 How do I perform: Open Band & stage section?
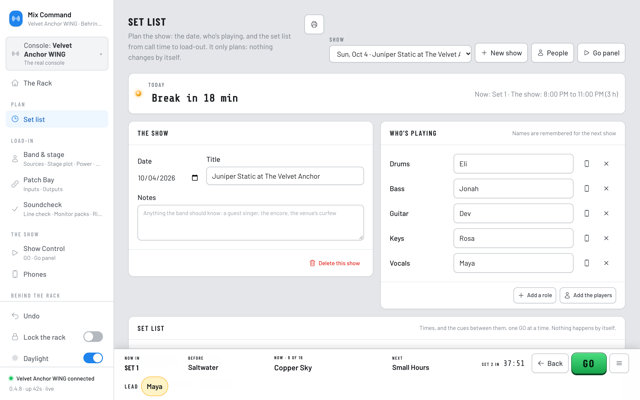coord(57,159)
